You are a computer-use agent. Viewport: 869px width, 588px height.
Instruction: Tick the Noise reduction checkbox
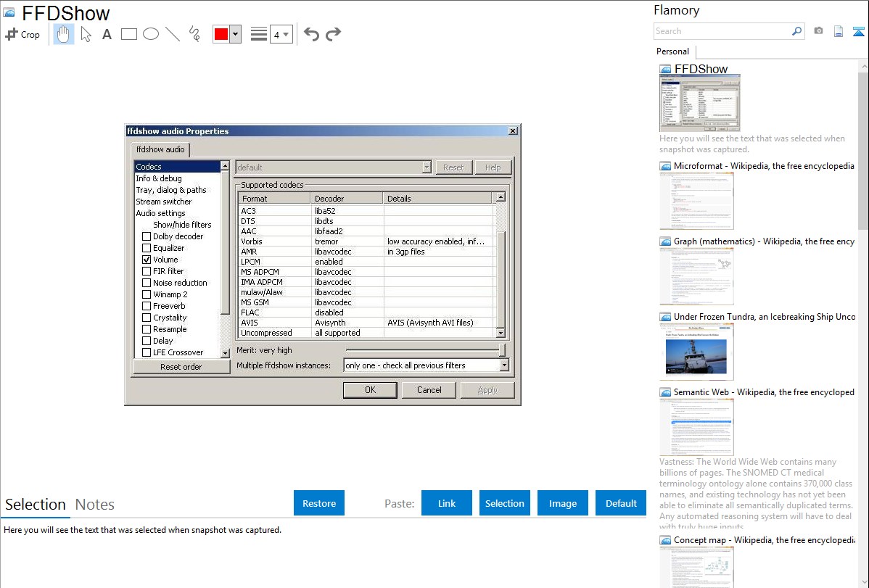pyautogui.click(x=147, y=283)
